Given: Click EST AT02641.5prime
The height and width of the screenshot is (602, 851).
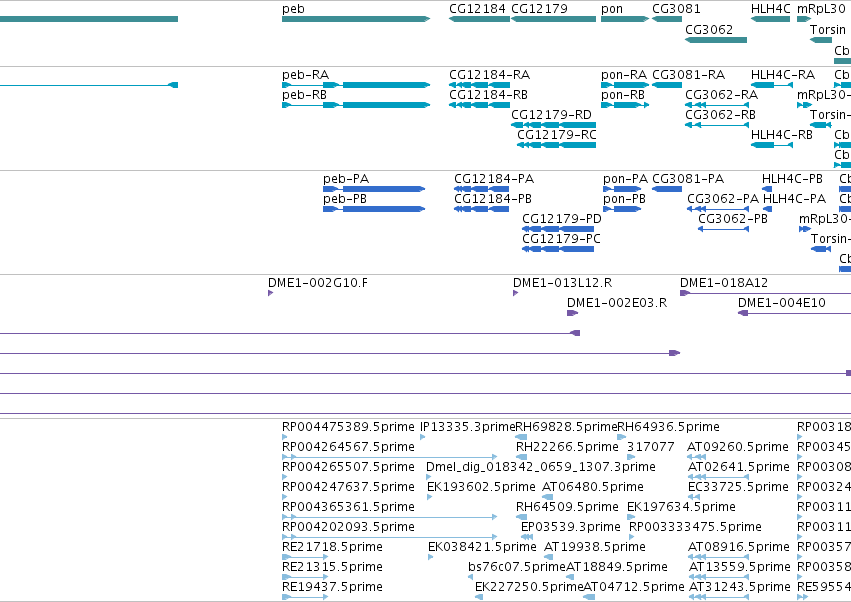Looking at the screenshot, I should 719,477.
